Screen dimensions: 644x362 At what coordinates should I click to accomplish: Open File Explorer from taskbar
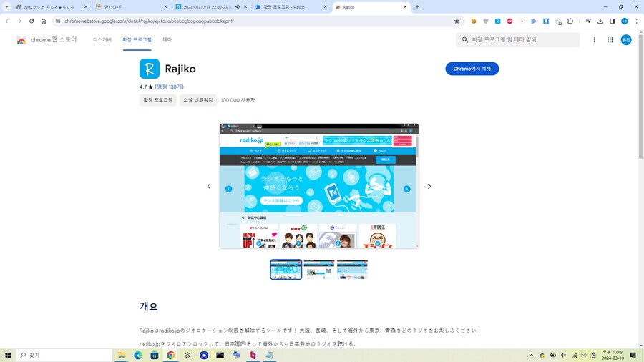(122, 356)
